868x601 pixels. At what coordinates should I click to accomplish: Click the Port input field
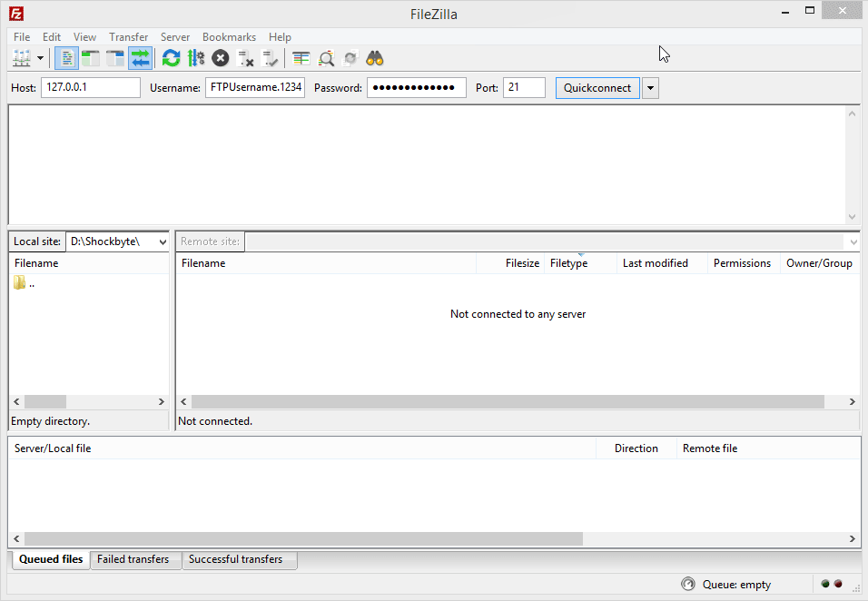(x=524, y=87)
